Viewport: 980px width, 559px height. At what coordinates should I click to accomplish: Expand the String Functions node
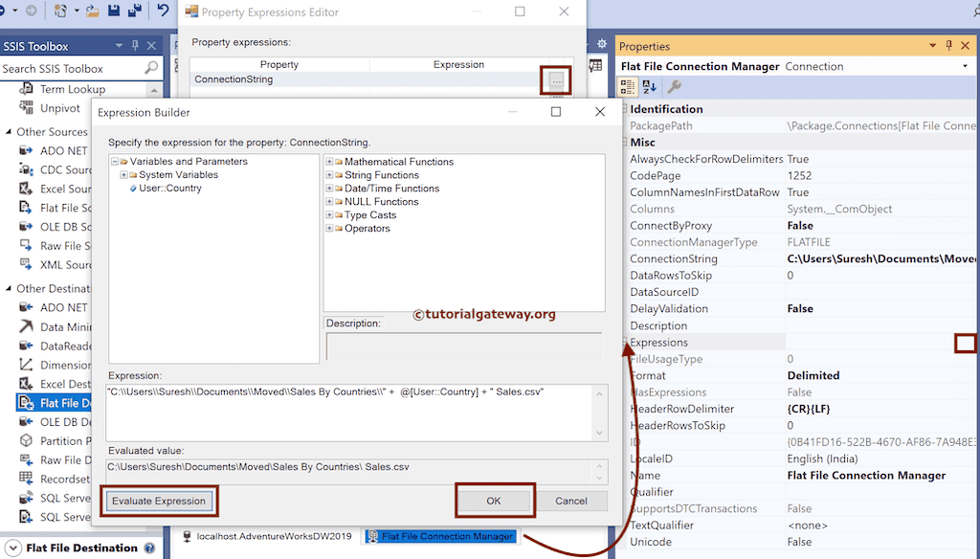332,175
